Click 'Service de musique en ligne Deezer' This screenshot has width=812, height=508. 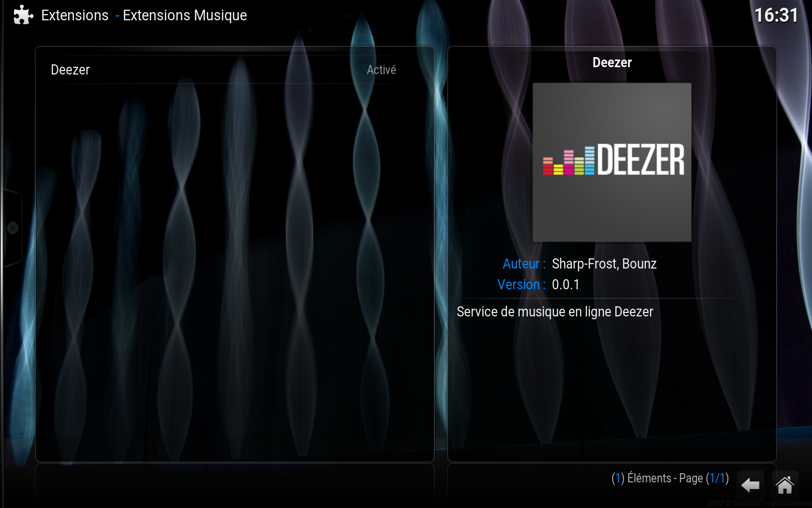555,312
